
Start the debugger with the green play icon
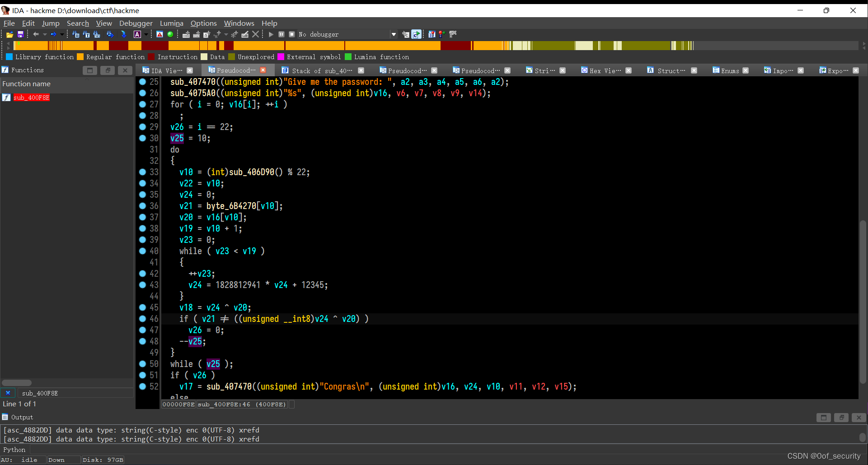[271, 34]
